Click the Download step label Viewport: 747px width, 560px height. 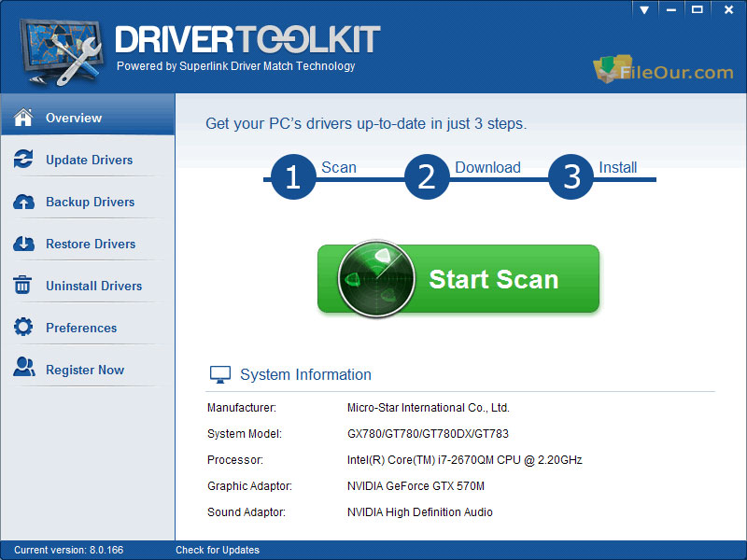(487, 167)
